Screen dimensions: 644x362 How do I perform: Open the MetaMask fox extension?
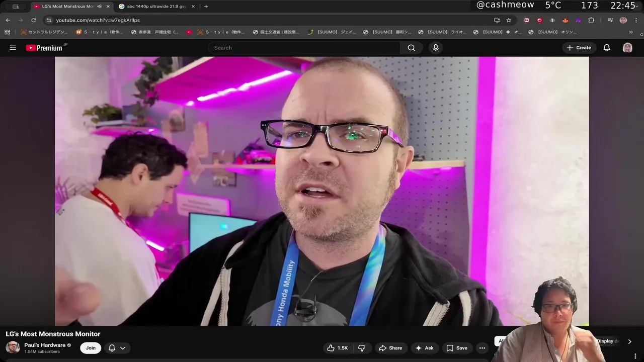coord(565,20)
